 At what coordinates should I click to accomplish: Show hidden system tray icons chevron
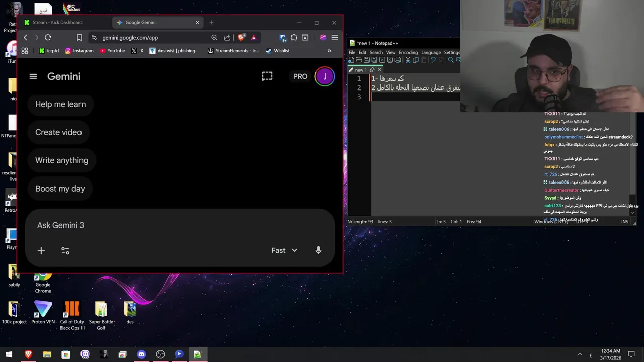tap(579, 354)
